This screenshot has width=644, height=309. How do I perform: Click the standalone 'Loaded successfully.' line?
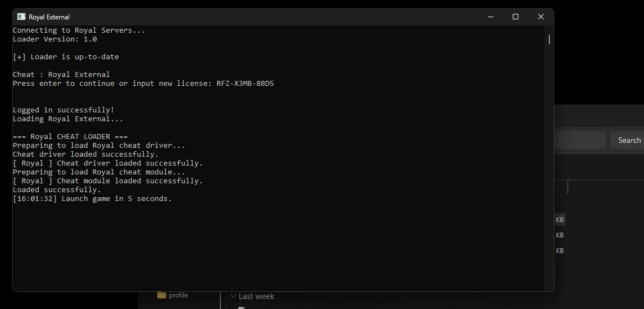pyautogui.click(x=56, y=190)
